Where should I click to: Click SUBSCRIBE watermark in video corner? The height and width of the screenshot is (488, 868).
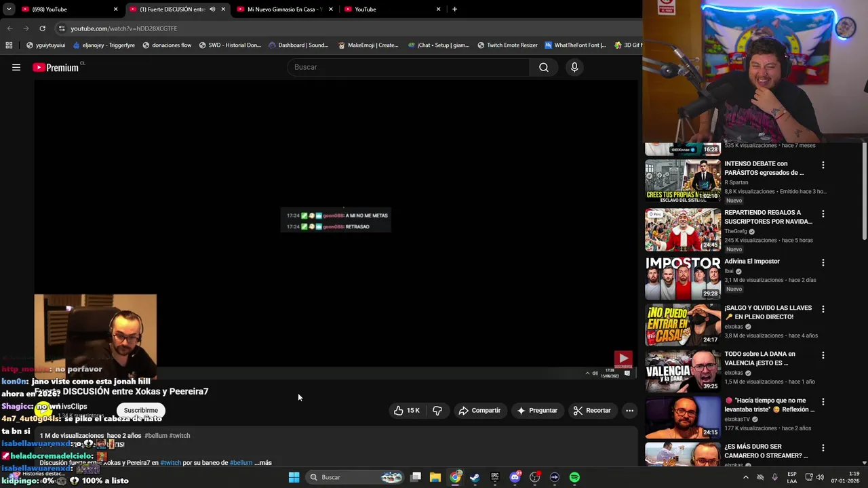[x=623, y=360]
